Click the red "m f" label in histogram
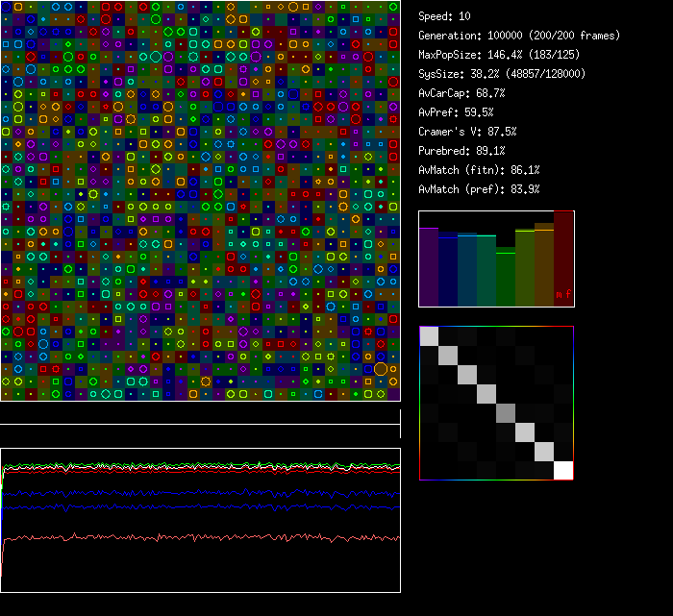Viewport: 673px width, 616px height. [x=562, y=294]
